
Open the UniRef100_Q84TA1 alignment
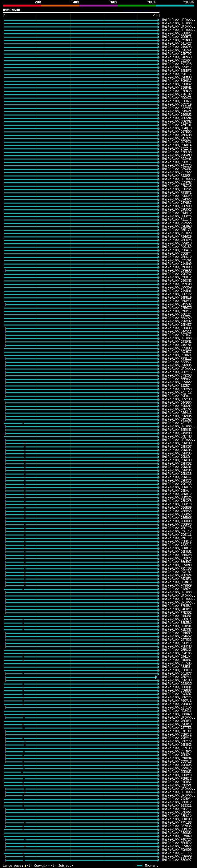[176, 125]
